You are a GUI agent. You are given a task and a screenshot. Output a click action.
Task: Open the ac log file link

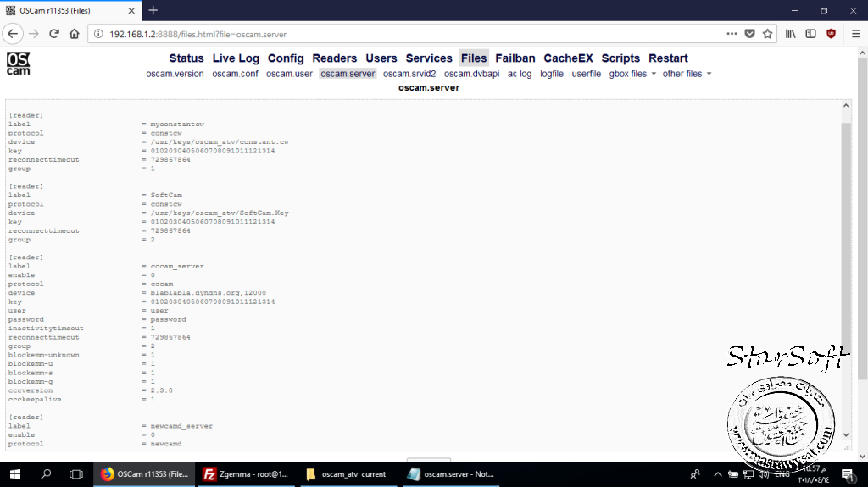pyautogui.click(x=520, y=74)
